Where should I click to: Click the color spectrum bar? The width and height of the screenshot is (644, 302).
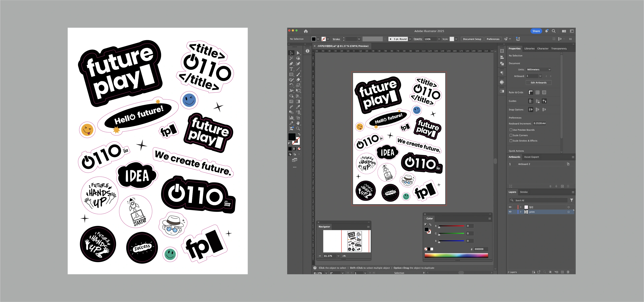456,255
